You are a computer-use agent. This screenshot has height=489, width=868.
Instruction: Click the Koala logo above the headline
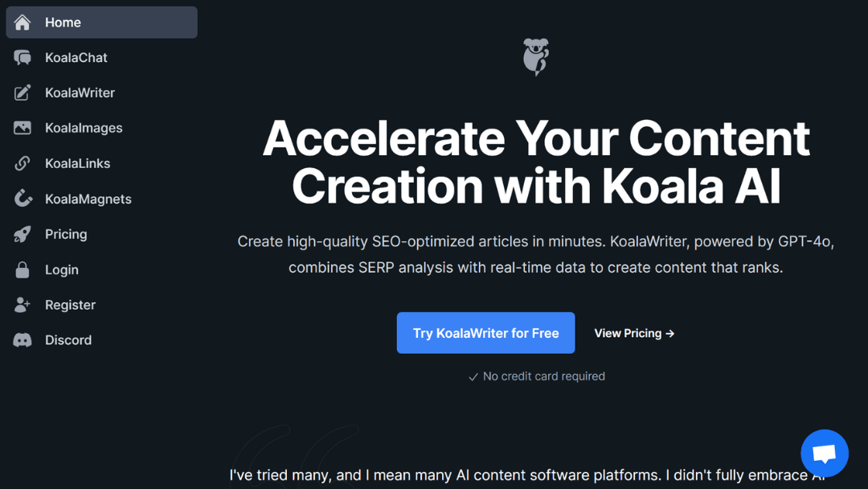pos(535,56)
